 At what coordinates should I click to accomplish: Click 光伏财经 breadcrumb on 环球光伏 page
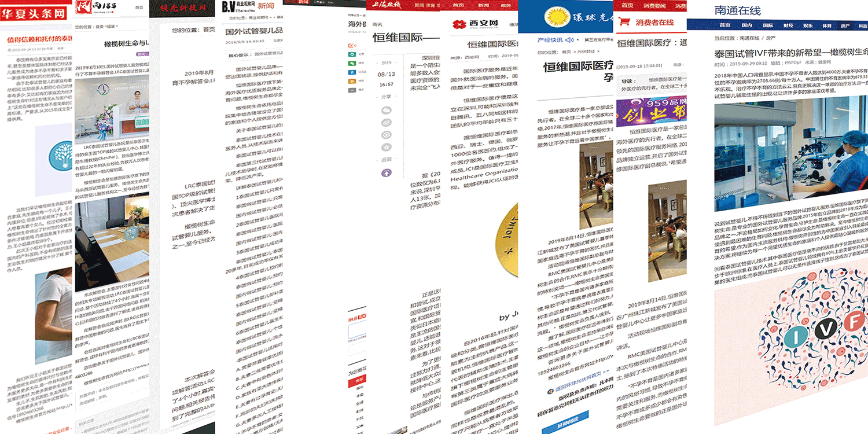point(586,52)
